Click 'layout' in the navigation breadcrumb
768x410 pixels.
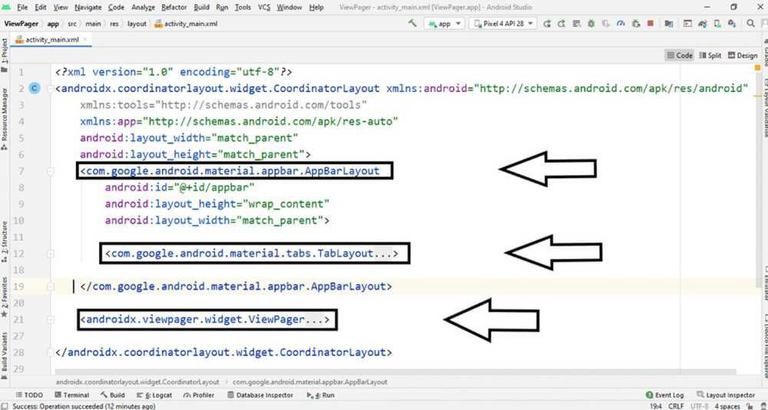click(137, 24)
